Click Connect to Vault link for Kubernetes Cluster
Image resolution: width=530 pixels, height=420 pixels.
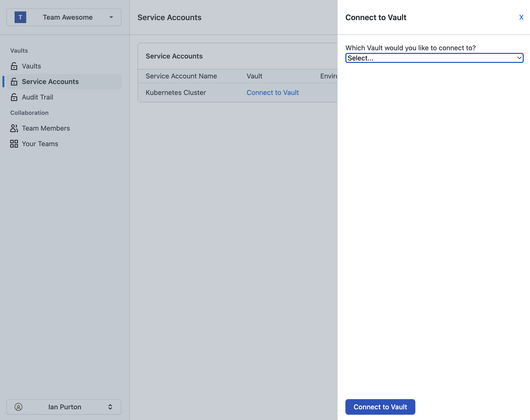tap(273, 93)
